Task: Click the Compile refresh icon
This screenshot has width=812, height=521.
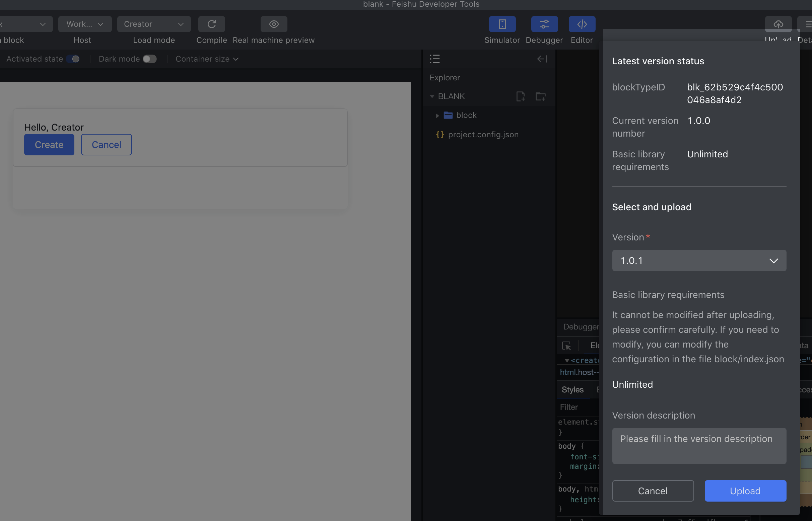Action: tap(212, 24)
